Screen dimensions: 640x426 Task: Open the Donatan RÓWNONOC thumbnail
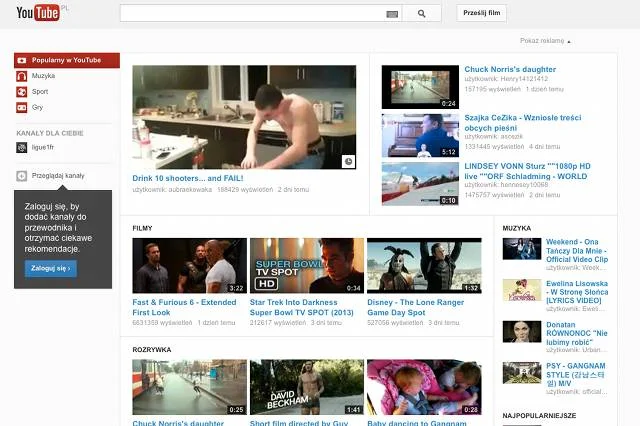pos(522,331)
